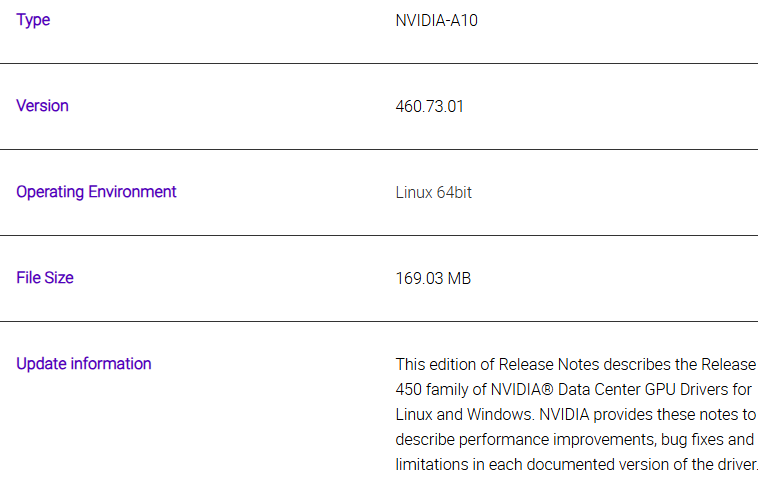This screenshot has height=480, width=758.
Task: Click the Version row label
Action: [x=43, y=106]
